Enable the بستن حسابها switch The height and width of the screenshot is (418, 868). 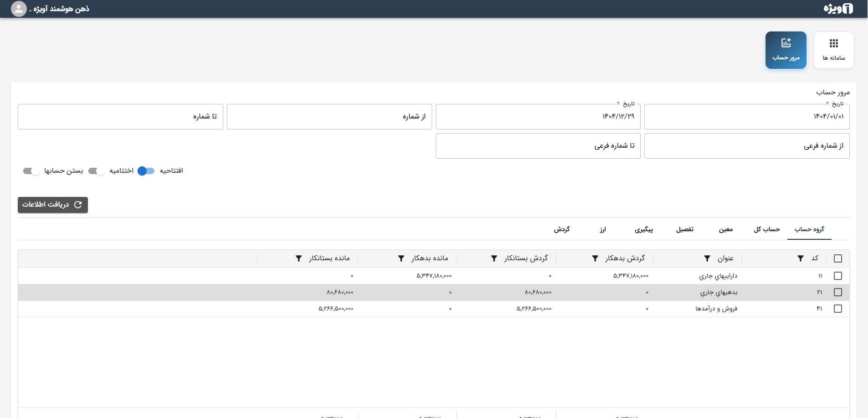(x=31, y=171)
